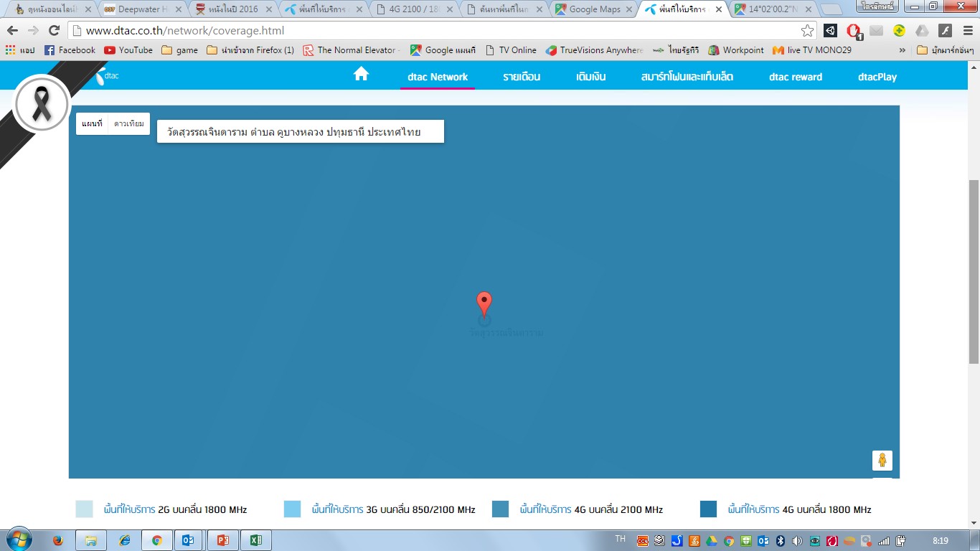
Task: Open Internet Explorer from the taskbar
Action: (x=125, y=540)
